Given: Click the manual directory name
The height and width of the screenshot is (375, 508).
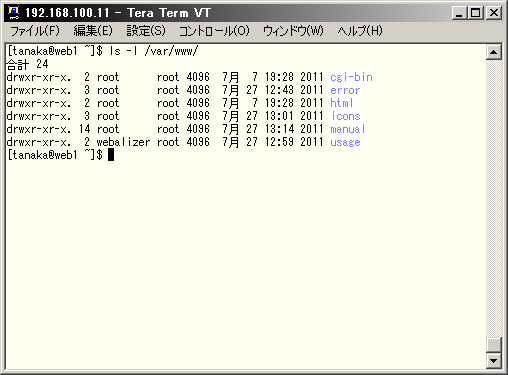Looking at the screenshot, I should 348,129.
